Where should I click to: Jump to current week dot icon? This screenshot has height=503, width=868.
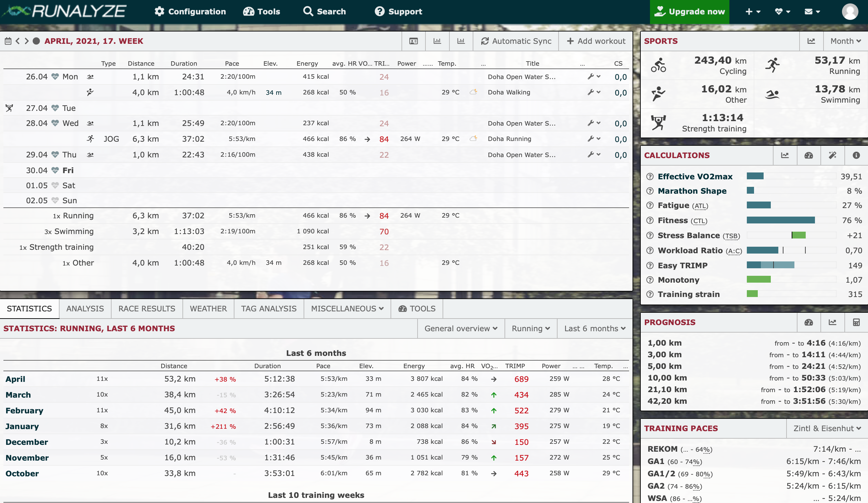(36, 41)
